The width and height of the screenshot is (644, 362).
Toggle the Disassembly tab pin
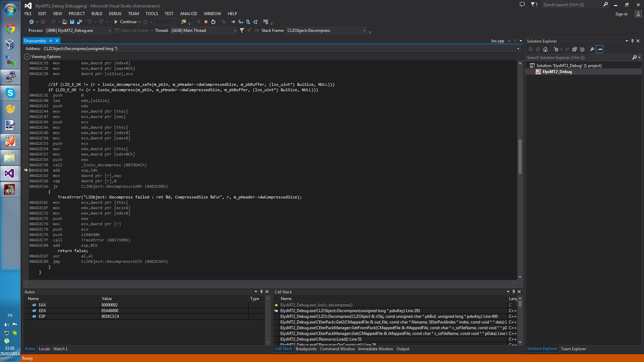pyautogui.click(x=51, y=41)
